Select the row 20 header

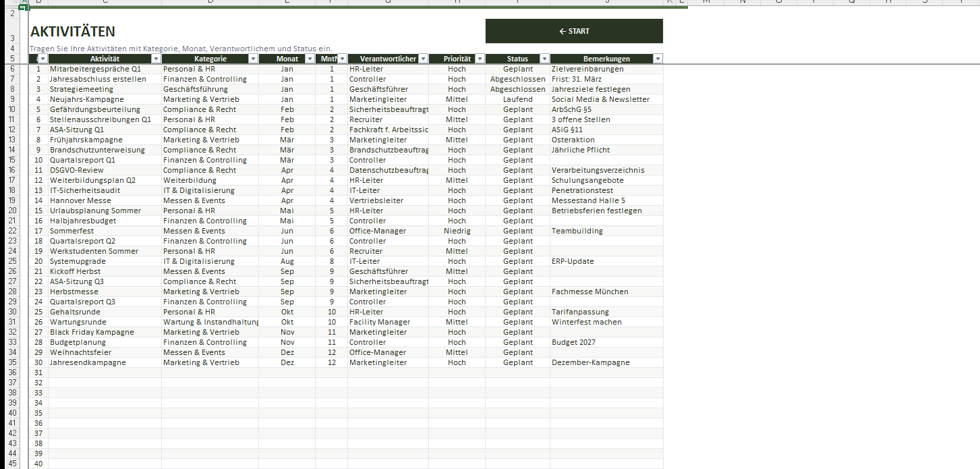pyautogui.click(x=13, y=211)
